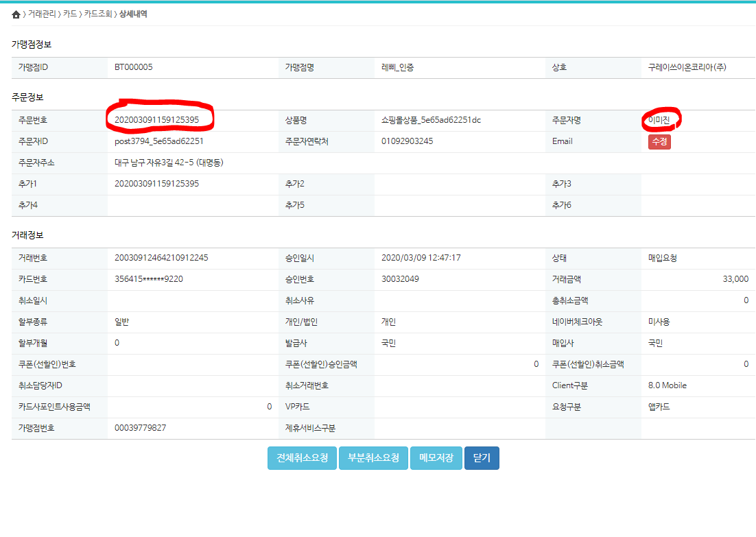This screenshot has height=537, width=756.
Task: Select address 대구 남구 자유3길 42-5
Action: pyautogui.click(x=169, y=163)
